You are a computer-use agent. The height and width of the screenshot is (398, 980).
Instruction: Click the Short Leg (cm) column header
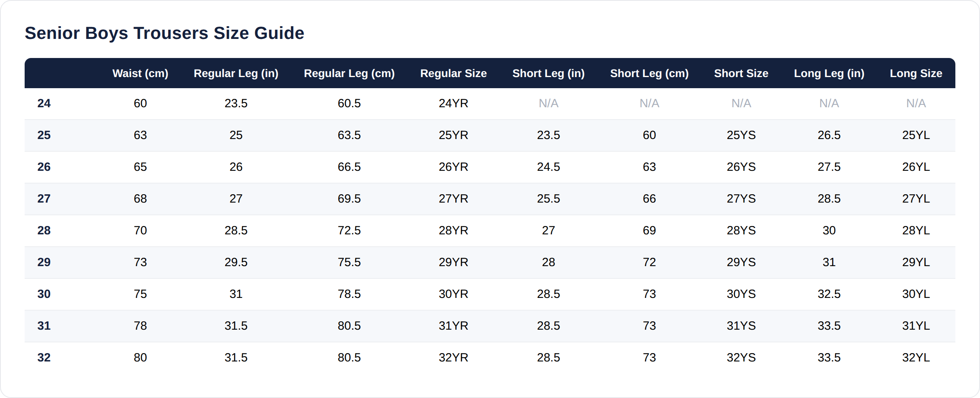649,73
